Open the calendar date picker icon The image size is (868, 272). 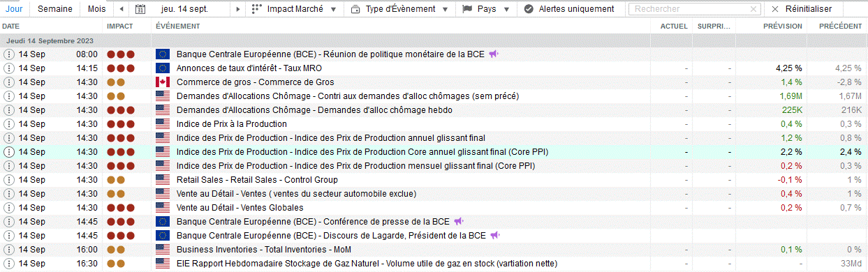pyautogui.click(x=140, y=9)
